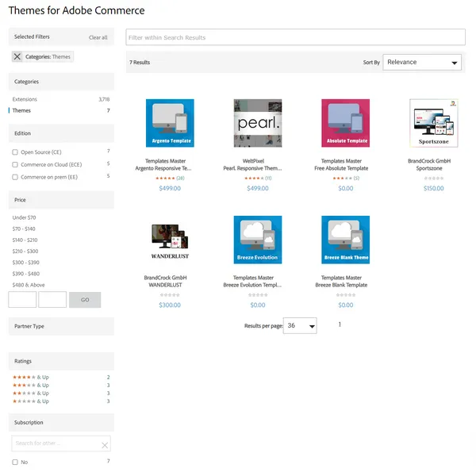The image size is (476, 476).
Task: Open WANDERLUST product image
Action: pos(170,240)
